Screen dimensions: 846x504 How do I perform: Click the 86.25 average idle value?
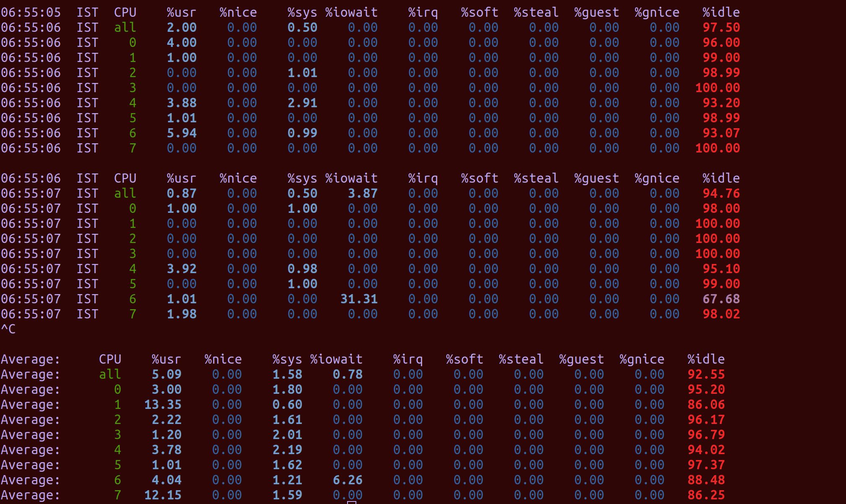(x=706, y=495)
